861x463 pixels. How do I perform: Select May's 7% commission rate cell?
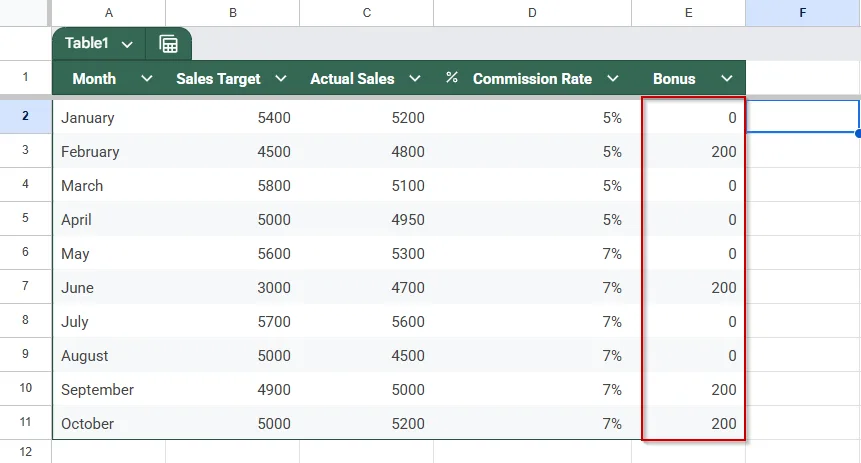tap(532, 253)
